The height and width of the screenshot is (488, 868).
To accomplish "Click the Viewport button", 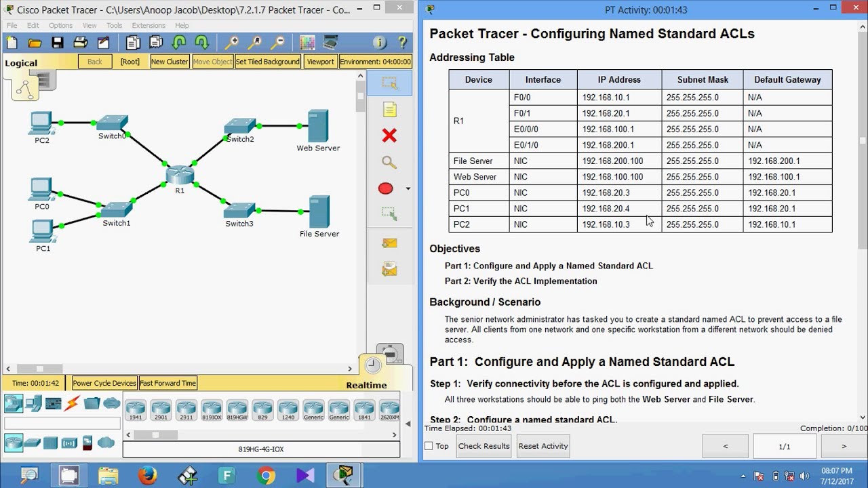I will [320, 61].
